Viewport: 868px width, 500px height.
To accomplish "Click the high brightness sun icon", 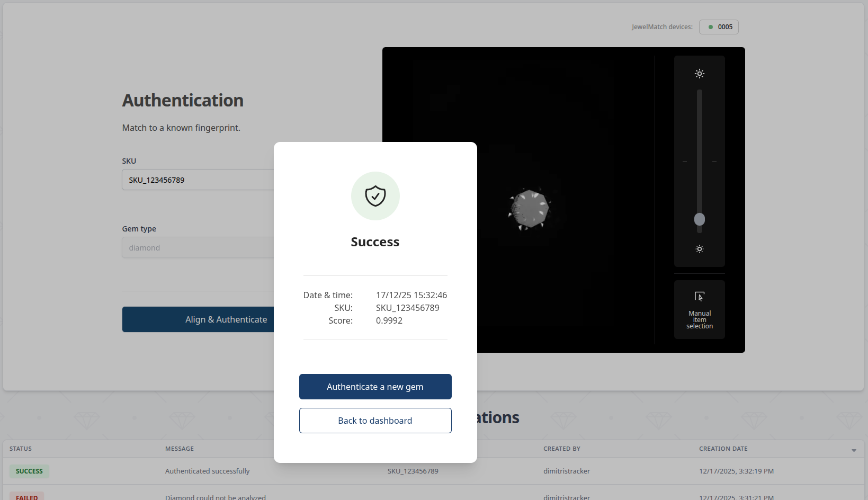I will click(x=699, y=74).
